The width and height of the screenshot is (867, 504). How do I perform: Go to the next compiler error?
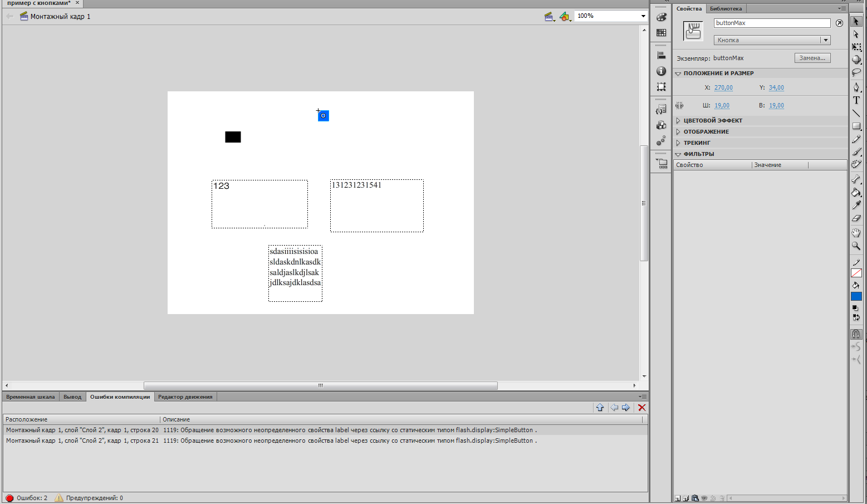coord(626,408)
